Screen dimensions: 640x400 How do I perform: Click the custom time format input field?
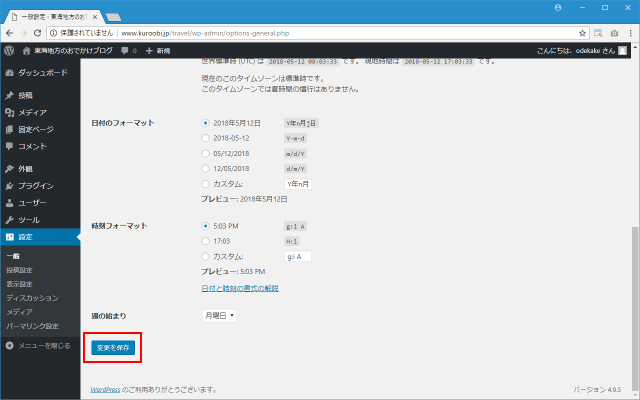pos(298,256)
